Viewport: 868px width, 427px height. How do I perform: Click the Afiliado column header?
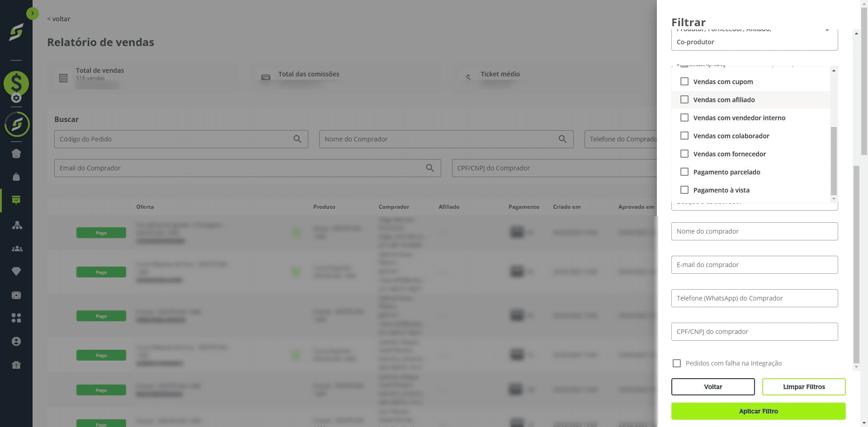coord(449,207)
